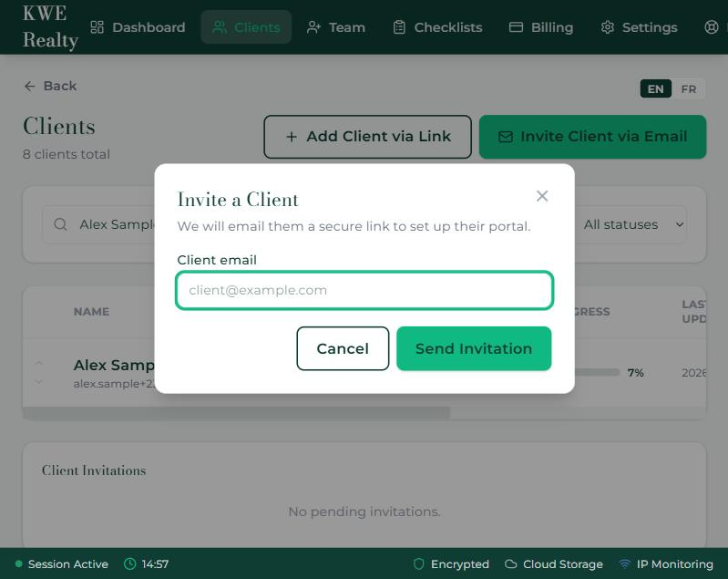728x579 pixels.
Task: Focus the Client email input field
Action: (364, 291)
